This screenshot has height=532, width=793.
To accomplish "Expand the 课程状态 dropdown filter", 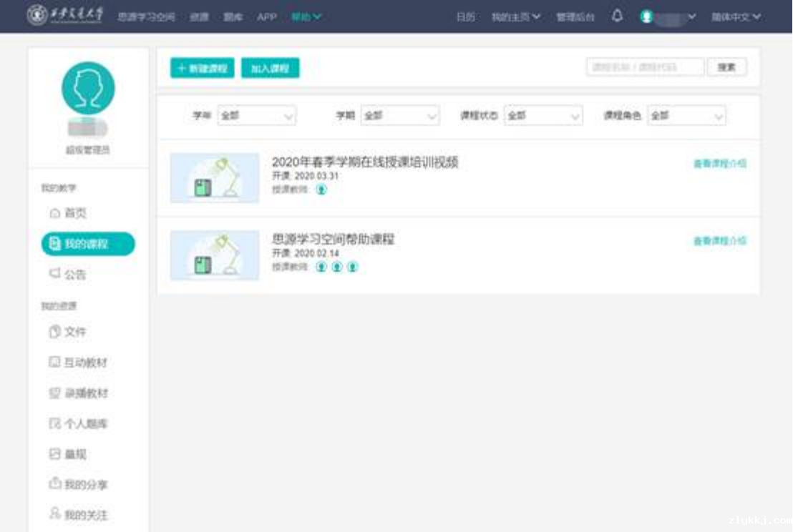I will coord(543,116).
